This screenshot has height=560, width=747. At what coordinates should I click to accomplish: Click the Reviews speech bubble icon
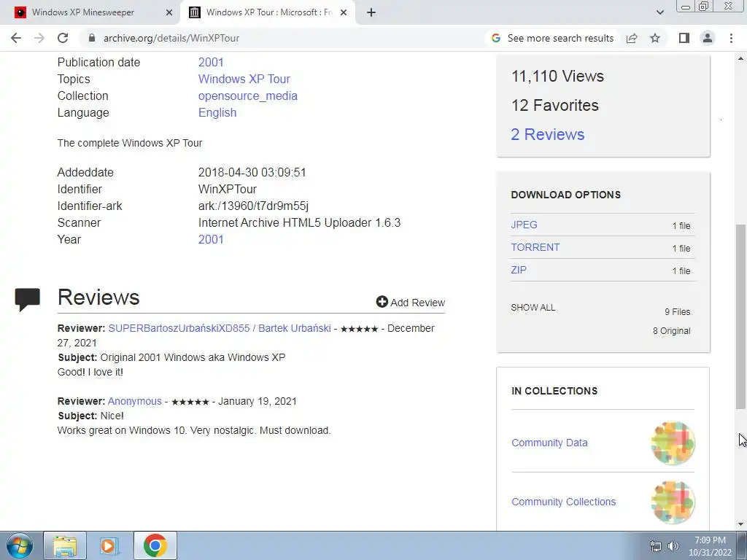point(27,300)
